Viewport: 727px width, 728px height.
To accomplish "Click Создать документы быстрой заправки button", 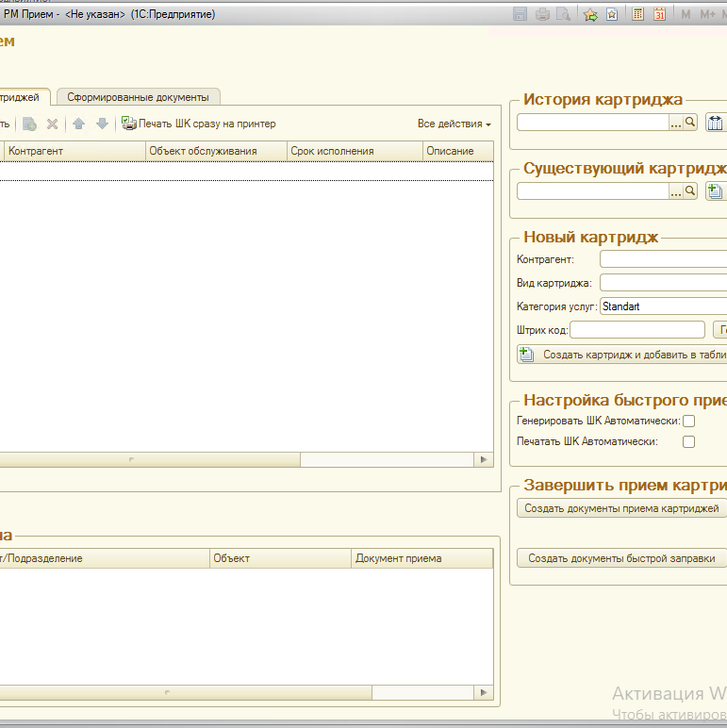I will tap(621, 558).
